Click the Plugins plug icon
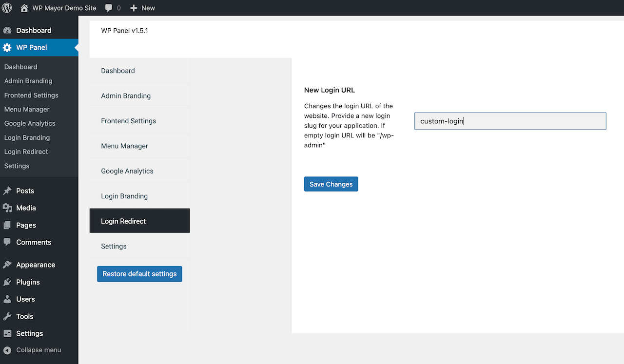This screenshot has width=624, height=364. click(7, 282)
